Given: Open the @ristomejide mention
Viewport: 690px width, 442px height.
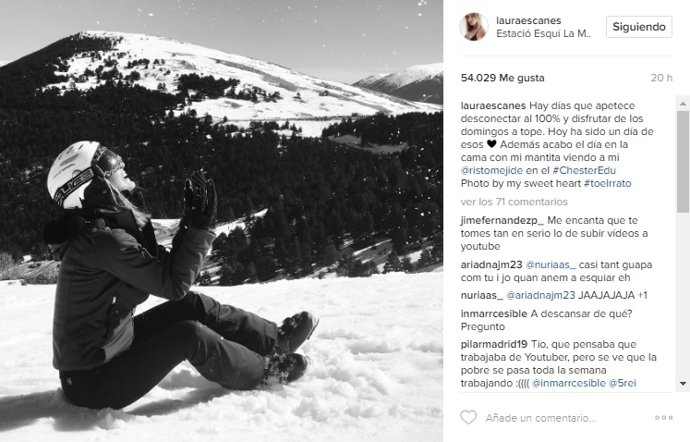Looking at the screenshot, I should pyautogui.click(x=492, y=170).
